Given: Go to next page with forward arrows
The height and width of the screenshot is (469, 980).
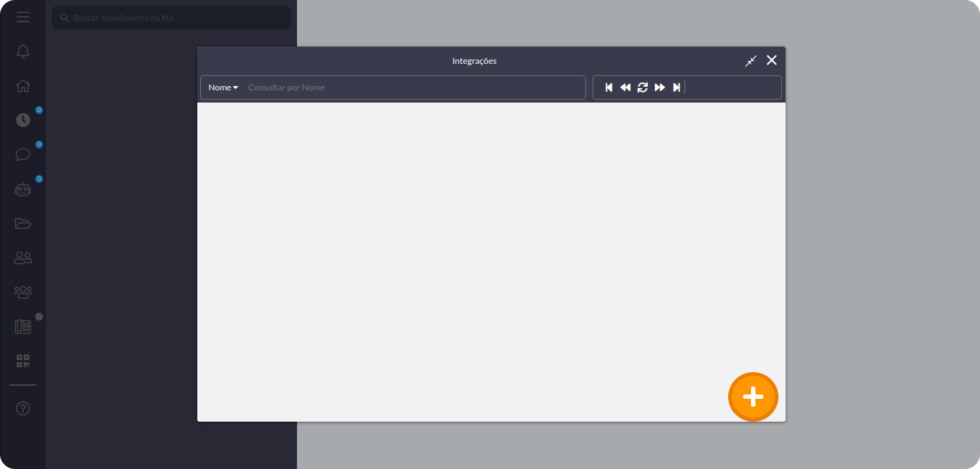Looking at the screenshot, I should (660, 87).
